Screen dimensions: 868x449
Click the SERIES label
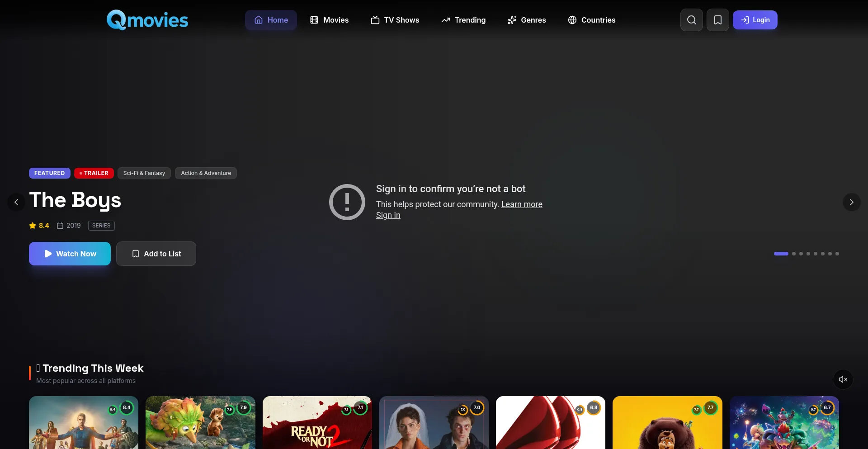[101, 226]
